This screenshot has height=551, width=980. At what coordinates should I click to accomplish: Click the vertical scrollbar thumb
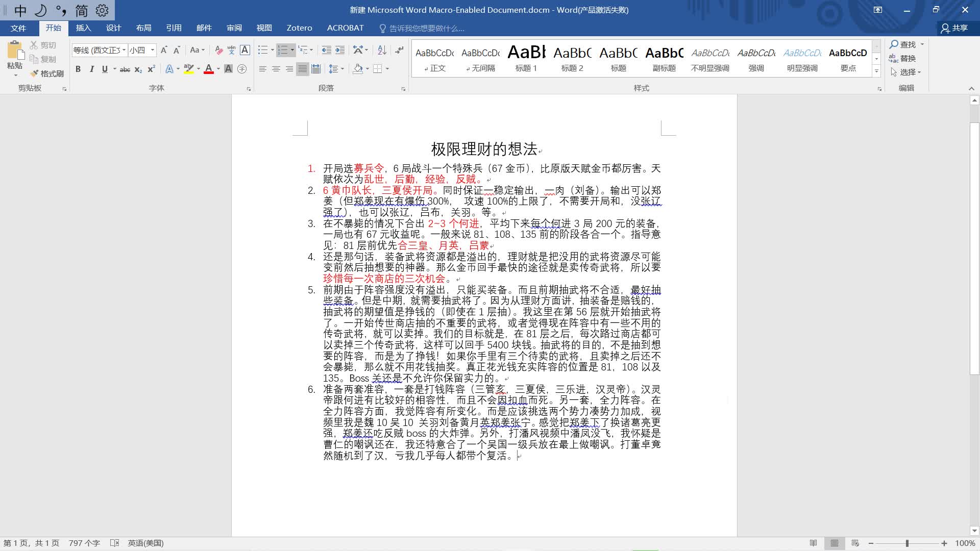tap(974, 248)
